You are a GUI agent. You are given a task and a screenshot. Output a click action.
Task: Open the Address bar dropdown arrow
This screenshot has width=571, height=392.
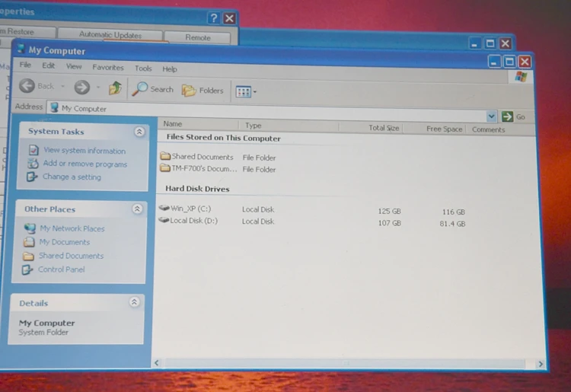coord(491,116)
